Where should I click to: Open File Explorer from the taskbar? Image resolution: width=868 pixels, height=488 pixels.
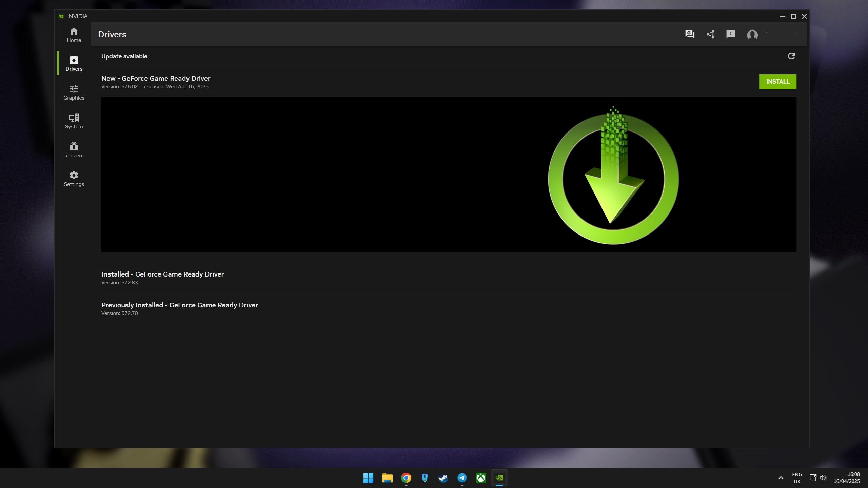point(387,478)
